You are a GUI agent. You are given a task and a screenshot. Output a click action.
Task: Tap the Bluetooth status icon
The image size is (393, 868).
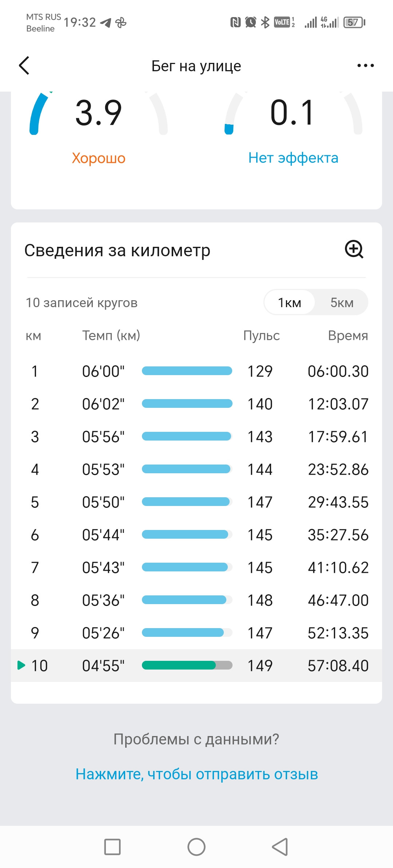coord(265,23)
